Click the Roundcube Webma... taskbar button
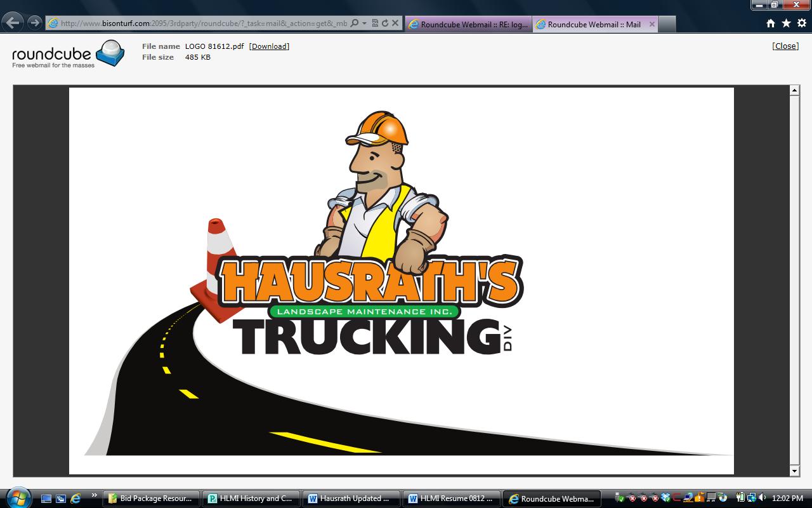Image resolution: width=812 pixels, height=508 pixels. (552, 498)
